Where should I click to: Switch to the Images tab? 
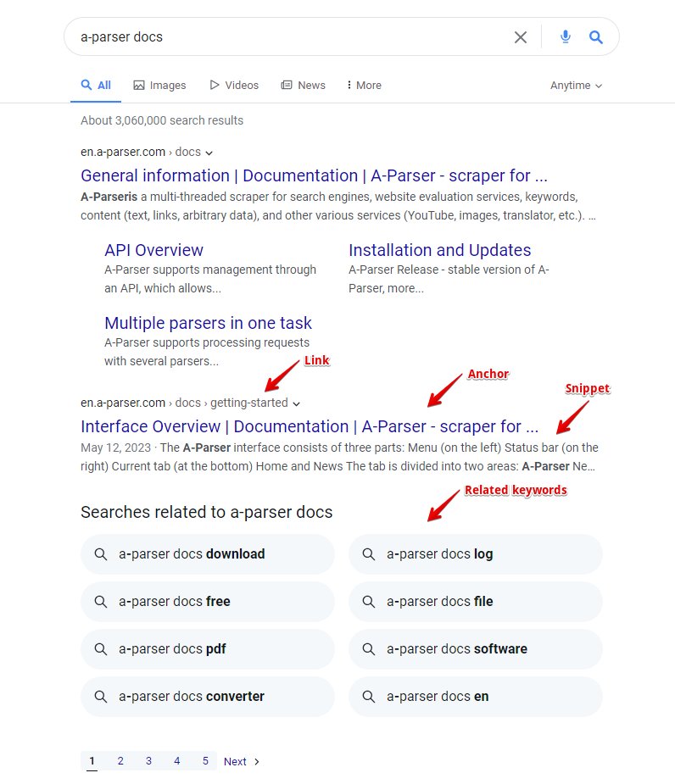(x=159, y=86)
